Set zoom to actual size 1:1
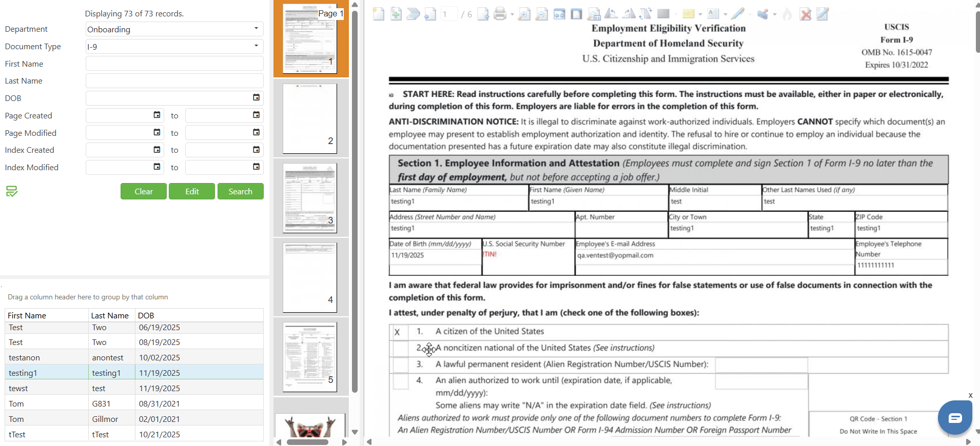 point(594,14)
